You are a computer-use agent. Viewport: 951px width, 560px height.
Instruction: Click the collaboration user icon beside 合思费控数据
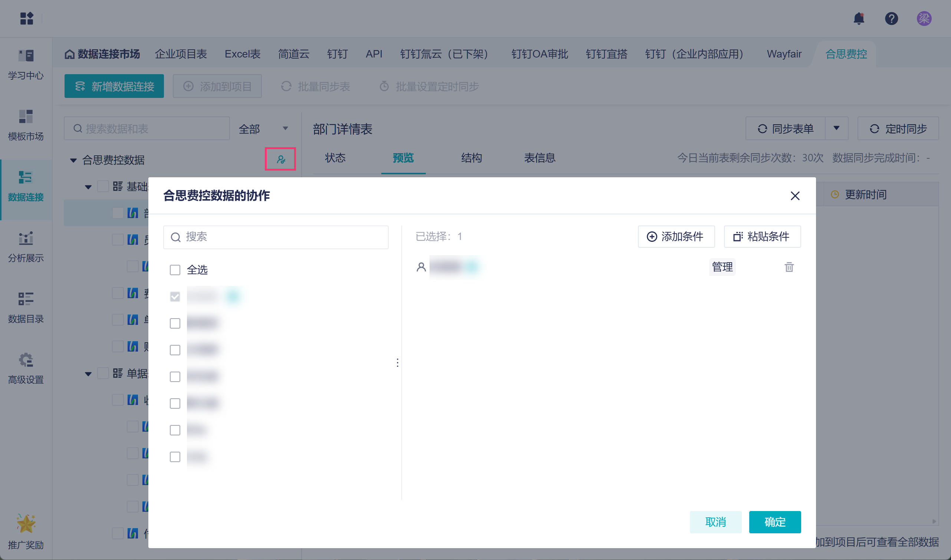(280, 159)
